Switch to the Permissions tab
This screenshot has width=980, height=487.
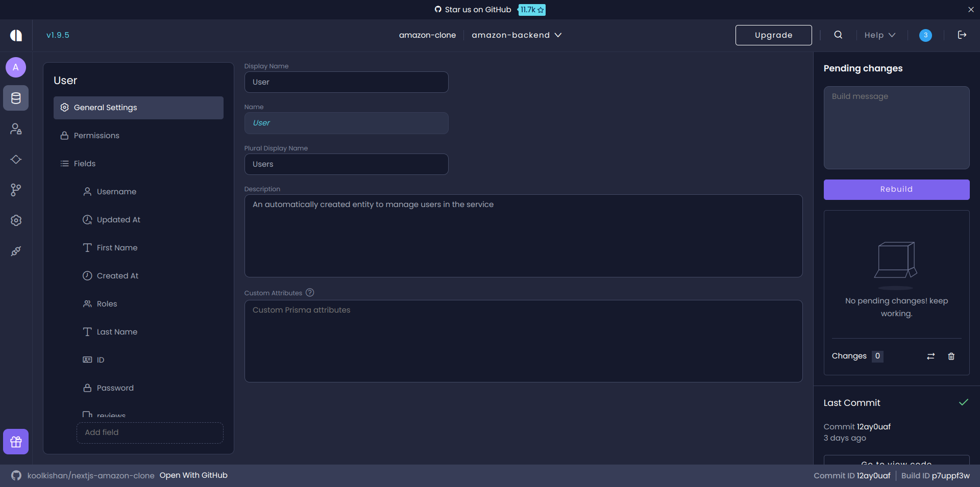(x=95, y=135)
